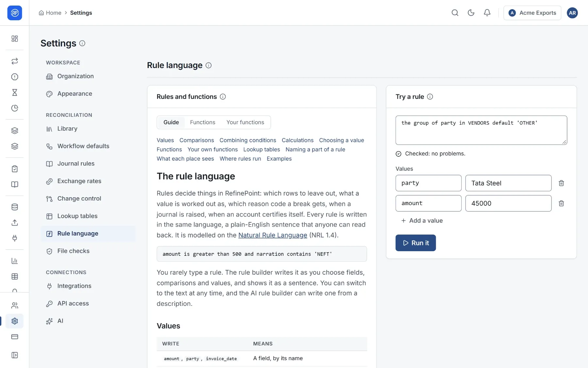Open Appearance settings
The height and width of the screenshot is (368, 588).
88,94
